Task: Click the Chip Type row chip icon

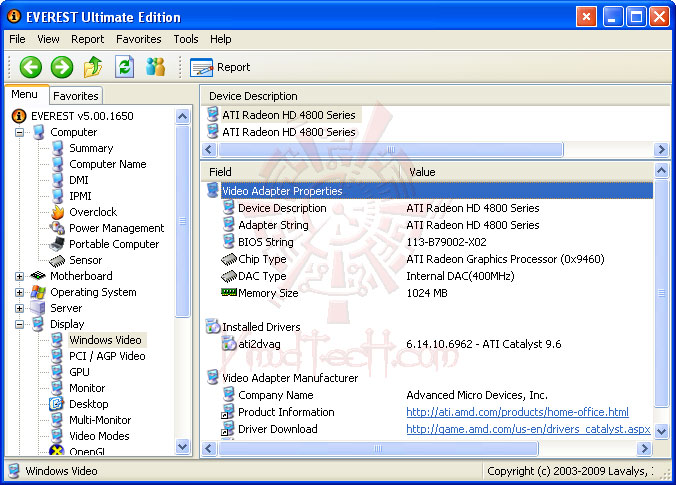Action: (228, 259)
